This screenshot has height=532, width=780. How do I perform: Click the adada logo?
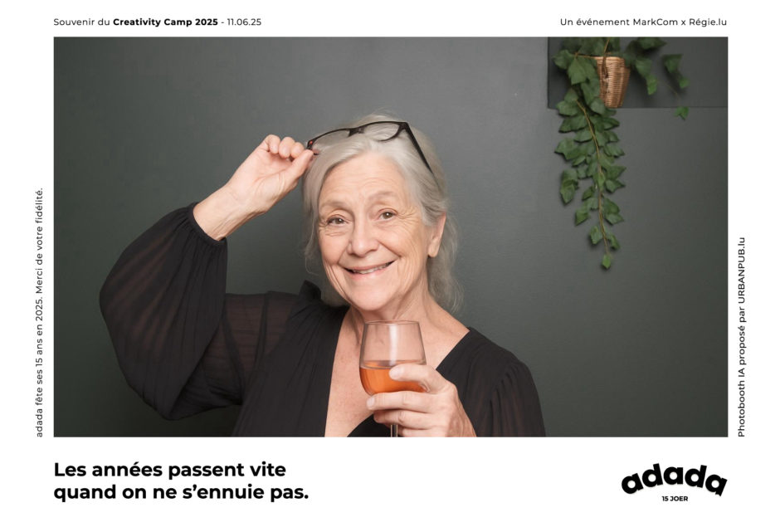tap(674, 480)
